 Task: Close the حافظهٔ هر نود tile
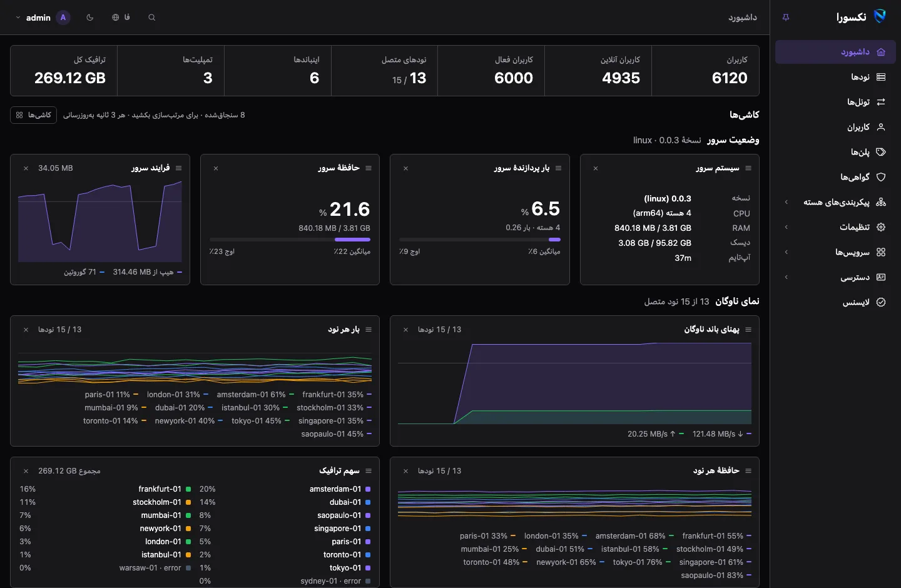(x=406, y=471)
